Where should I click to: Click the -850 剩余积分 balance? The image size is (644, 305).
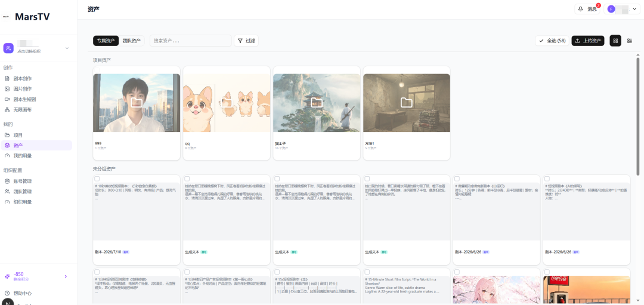(21, 276)
